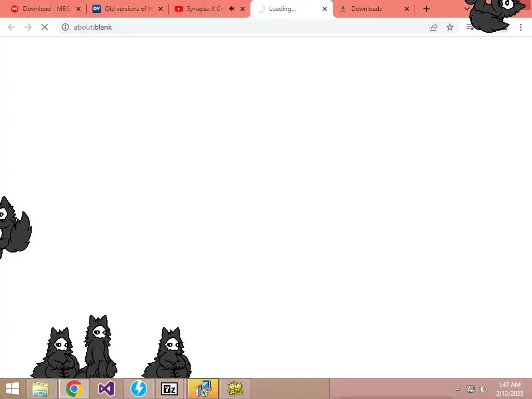Open the Synapse X YouTube tab
The height and width of the screenshot is (399, 532).
(204, 9)
